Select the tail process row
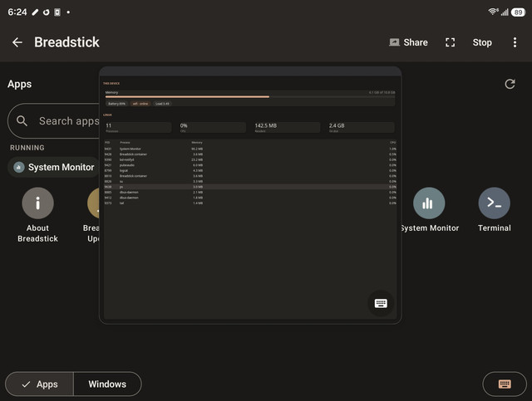Image resolution: width=532 pixels, height=401 pixels. coord(250,203)
